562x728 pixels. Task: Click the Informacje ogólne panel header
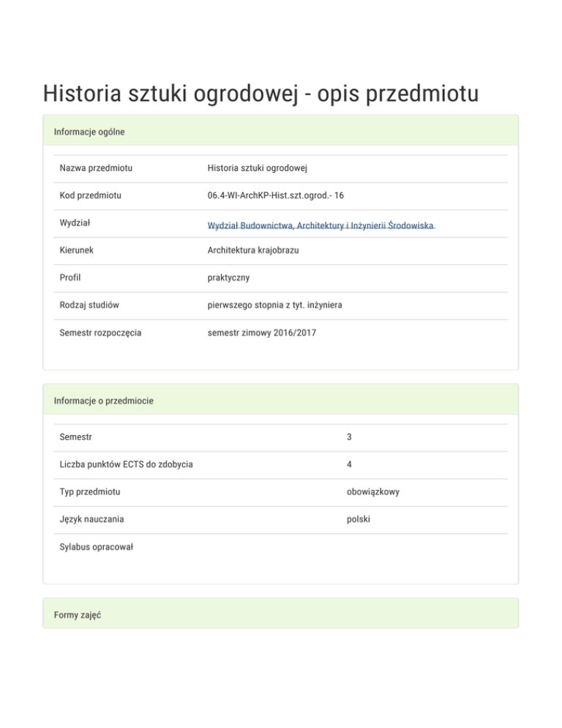click(89, 132)
